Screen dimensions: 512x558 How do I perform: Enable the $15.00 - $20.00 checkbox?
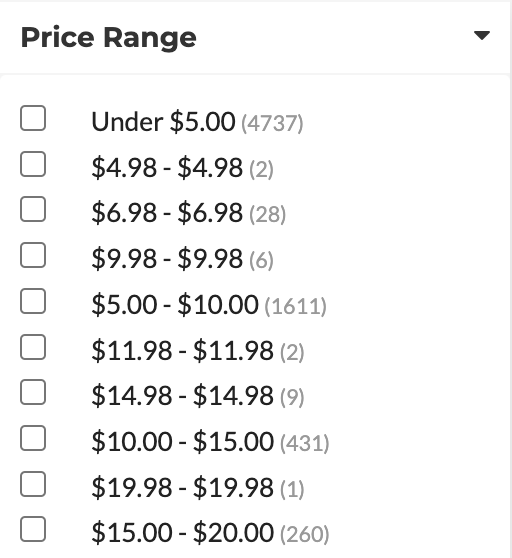pos(33,529)
